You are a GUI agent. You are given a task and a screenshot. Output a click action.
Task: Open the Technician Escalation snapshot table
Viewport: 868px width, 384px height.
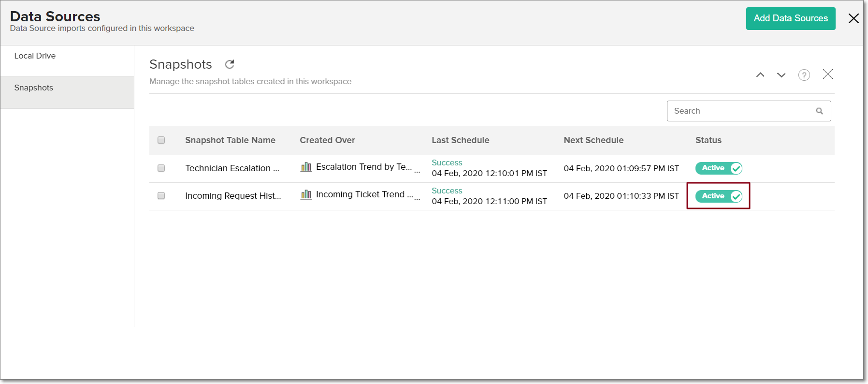[x=232, y=168]
